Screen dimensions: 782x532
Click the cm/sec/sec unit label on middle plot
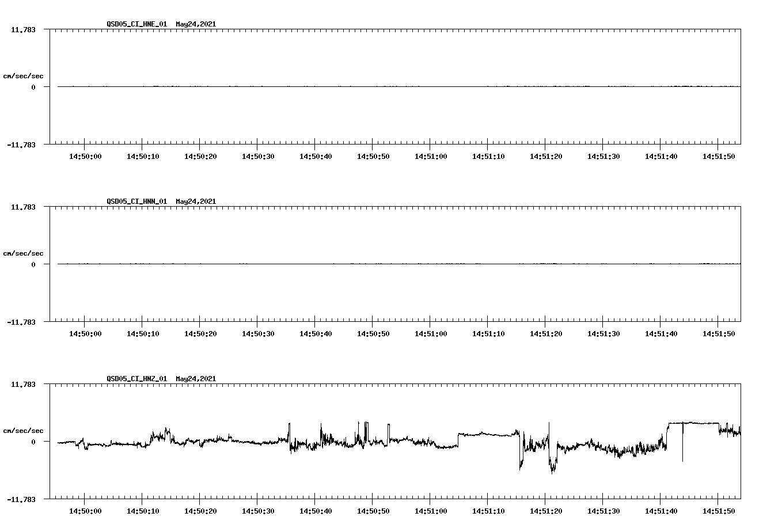tap(24, 253)
